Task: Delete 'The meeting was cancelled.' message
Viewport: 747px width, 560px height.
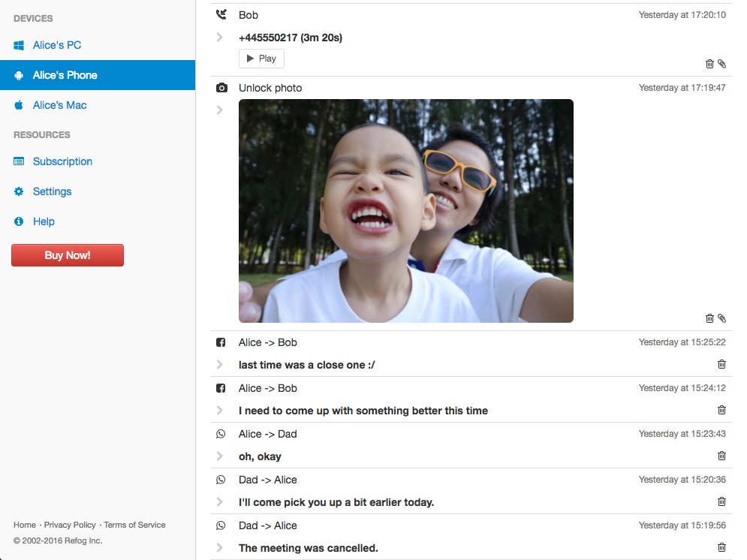Action: (721, 548)
